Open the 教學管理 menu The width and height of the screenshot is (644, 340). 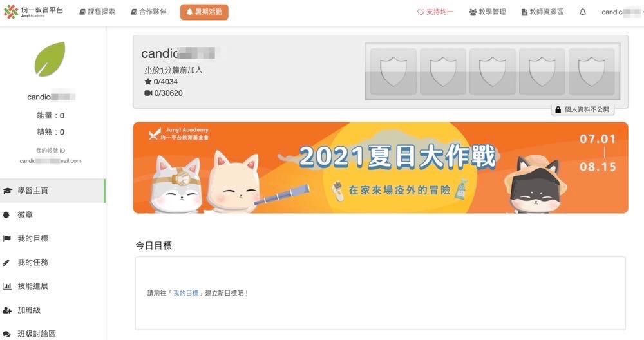pyautogui.click(x=488, y=12)
